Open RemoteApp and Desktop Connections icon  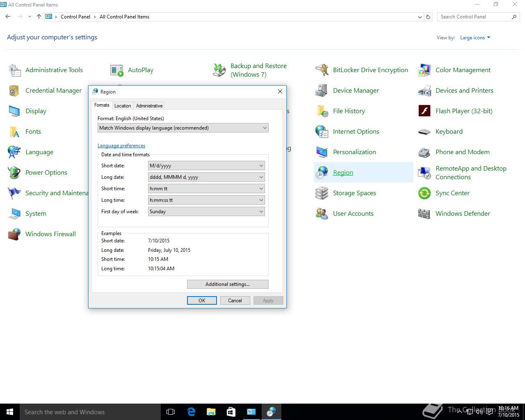coord(425,173)
